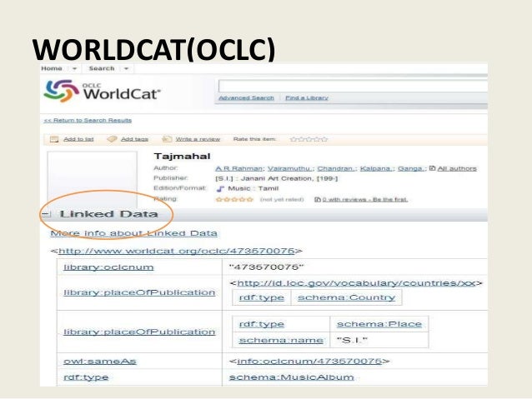Click Add tags link
This screenshot has width=532, height=399.
tap(134, 139)
